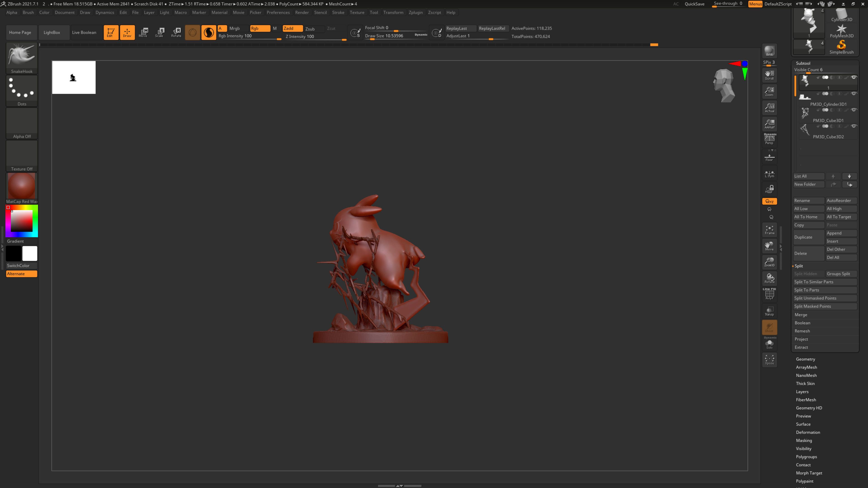The image size is (868, 488).
Task: Expand the Merge subsection
Action: (x=801, y=314)
